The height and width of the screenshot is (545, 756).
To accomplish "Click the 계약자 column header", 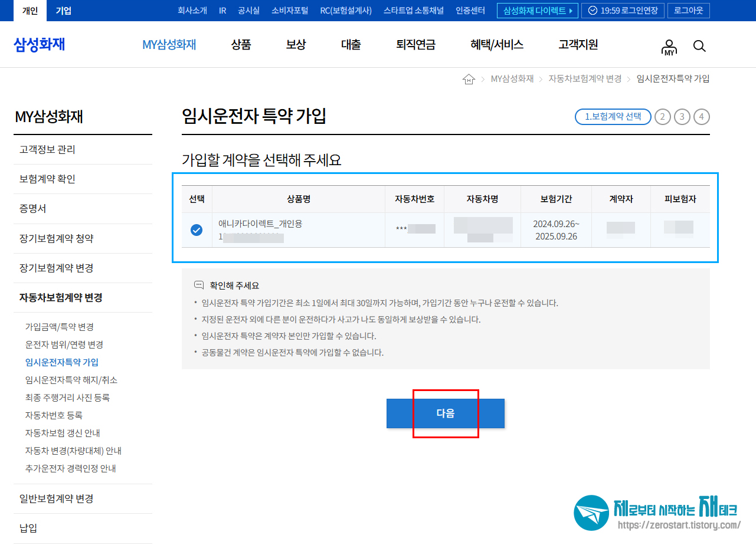I will pyautogui.click(x=621, y=199).
